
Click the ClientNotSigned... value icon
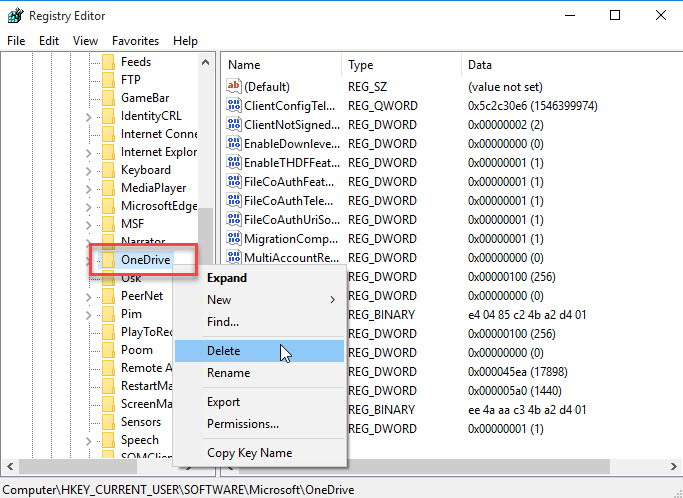pos(234,125)
